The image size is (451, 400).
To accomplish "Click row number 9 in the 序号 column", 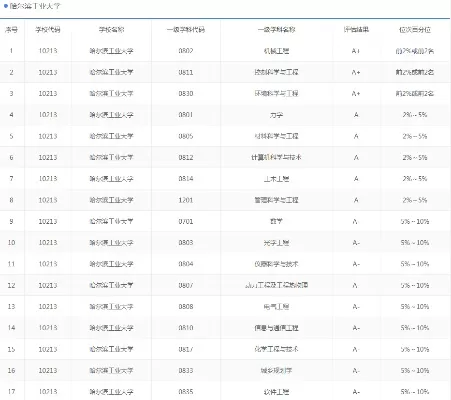I will [x=11, y=222].
